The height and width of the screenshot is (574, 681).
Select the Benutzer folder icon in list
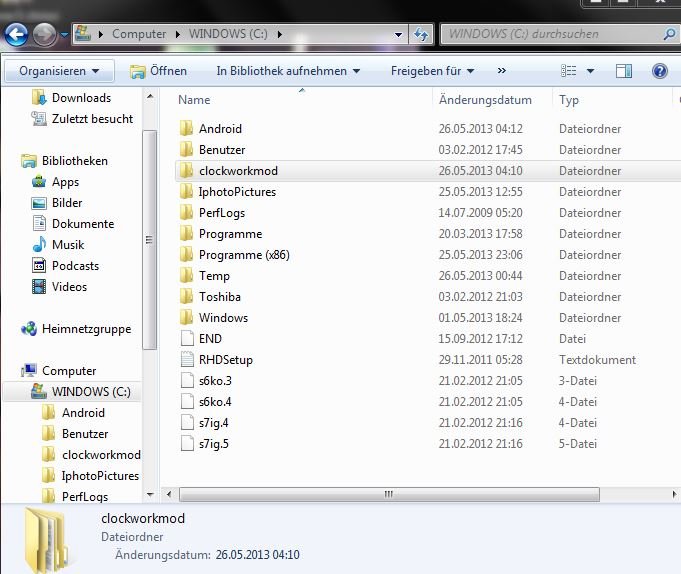point(186,149)
